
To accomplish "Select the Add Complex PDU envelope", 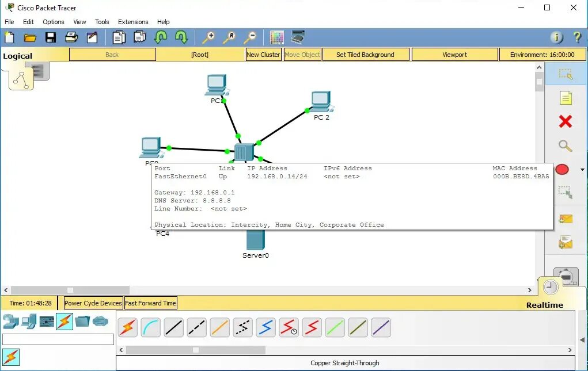I will click(566, 242).
